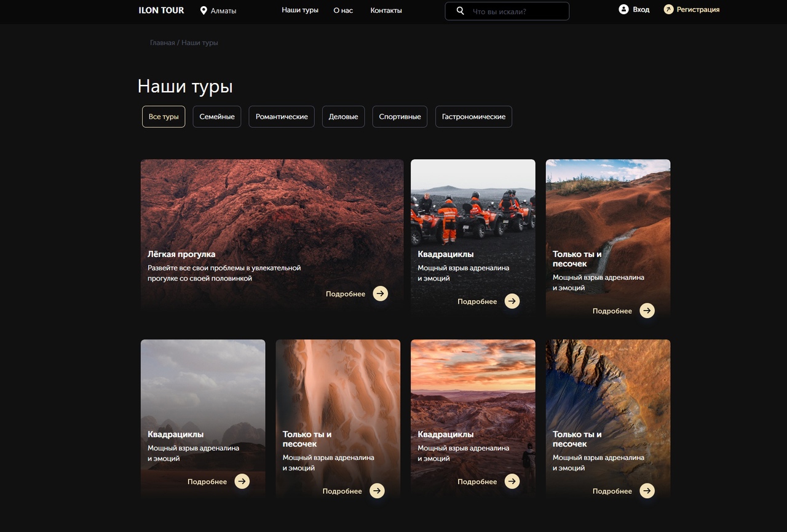Viewport: 787px width, 532px height.
Task: Go to the Контакты page
Action: (x=386, y=10)
